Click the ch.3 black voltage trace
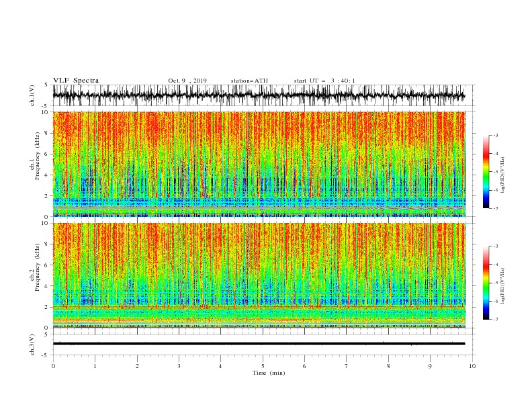This screenshot has width=532, height=411. click(x=259, y=344)
